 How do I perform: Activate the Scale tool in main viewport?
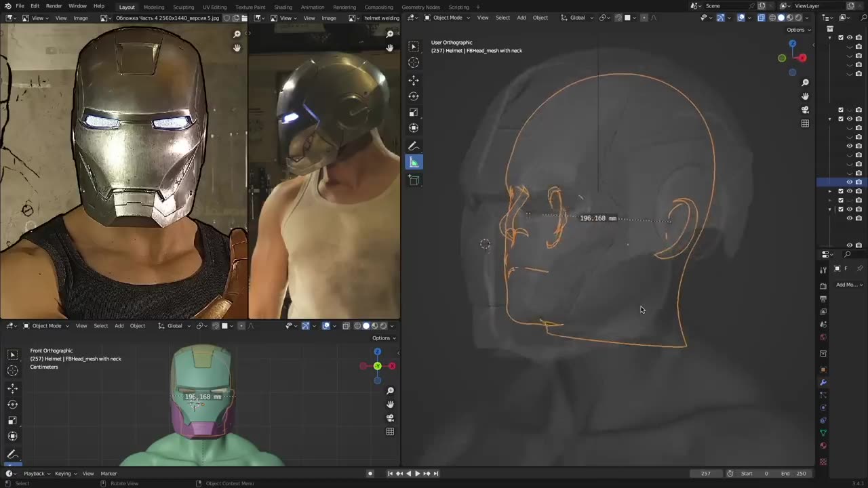coord(414,113)
